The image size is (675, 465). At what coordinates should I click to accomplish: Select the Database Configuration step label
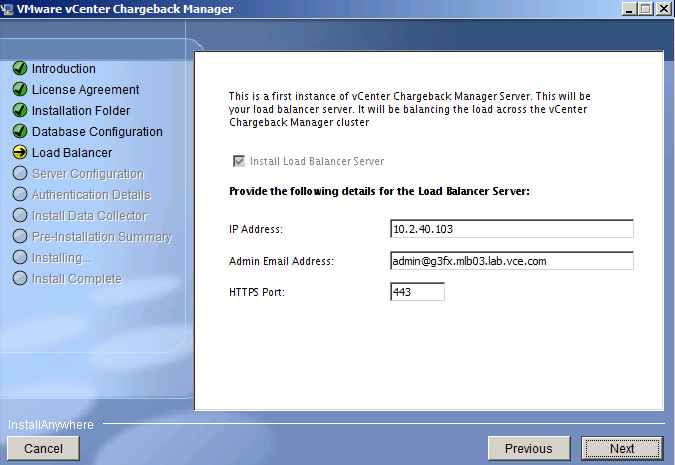[97, 132]
